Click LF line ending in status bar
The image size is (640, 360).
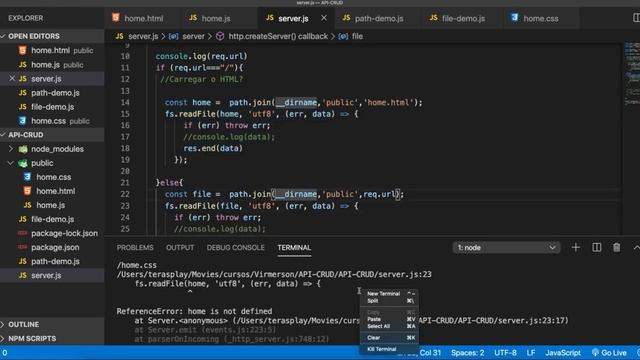pos(531,353)
